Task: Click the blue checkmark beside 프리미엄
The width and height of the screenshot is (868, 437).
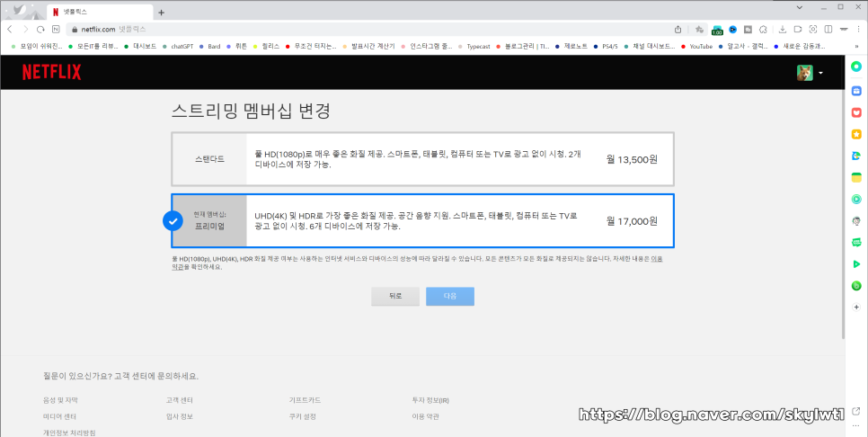Action: [173, 221]
